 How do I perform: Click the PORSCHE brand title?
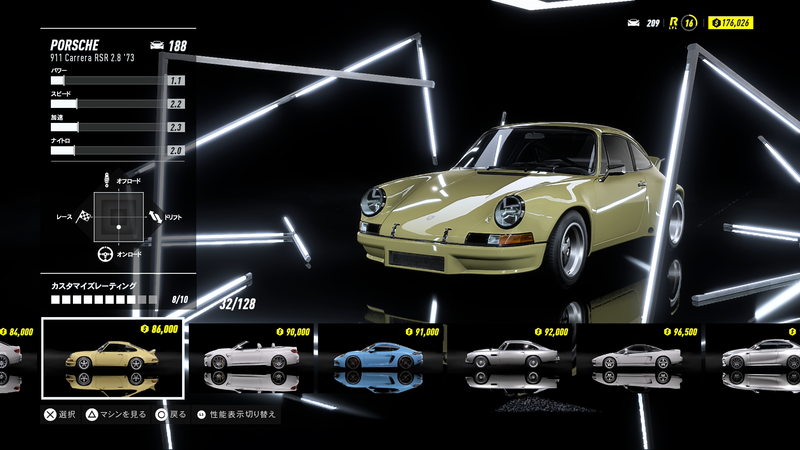(74, 45)
